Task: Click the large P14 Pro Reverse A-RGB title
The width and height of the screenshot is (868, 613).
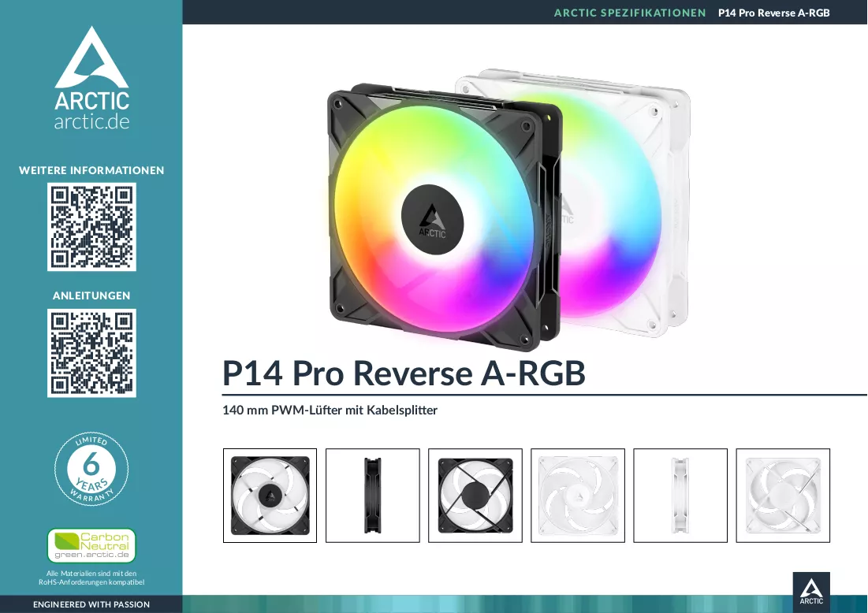Action: [x=404, y=373]
